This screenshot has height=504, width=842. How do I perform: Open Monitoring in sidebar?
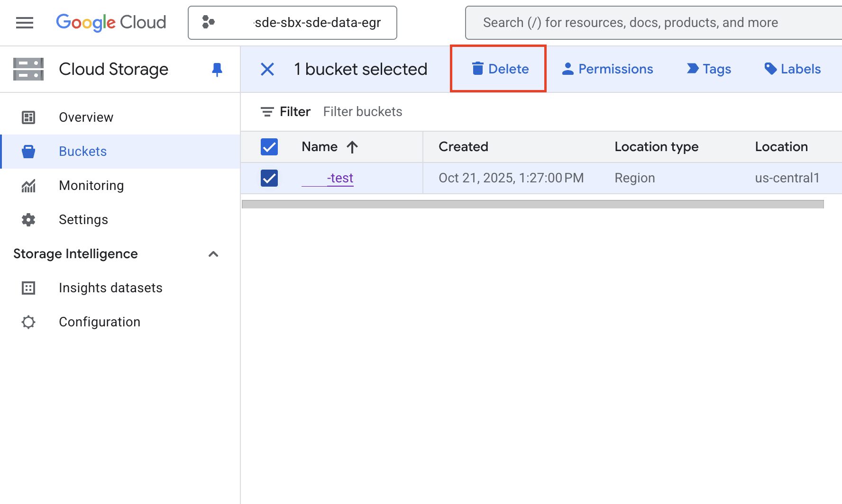pos(91,186)
